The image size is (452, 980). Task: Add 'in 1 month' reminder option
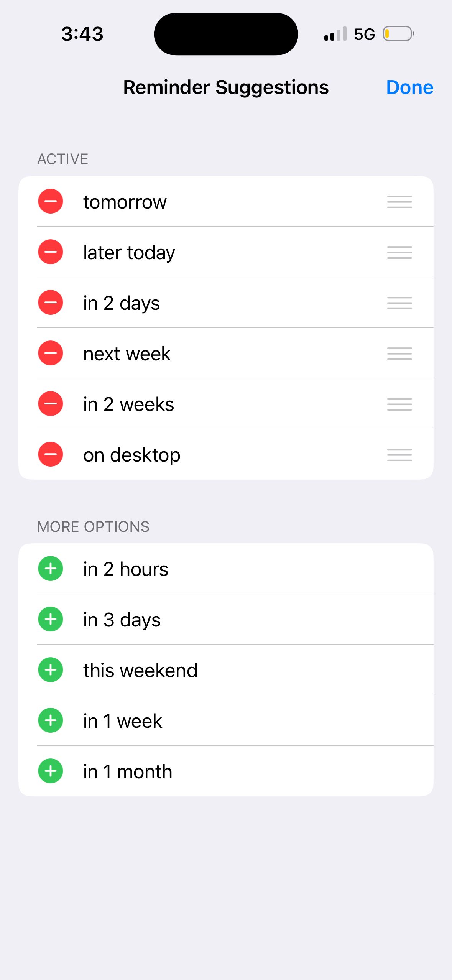[51, 771]
